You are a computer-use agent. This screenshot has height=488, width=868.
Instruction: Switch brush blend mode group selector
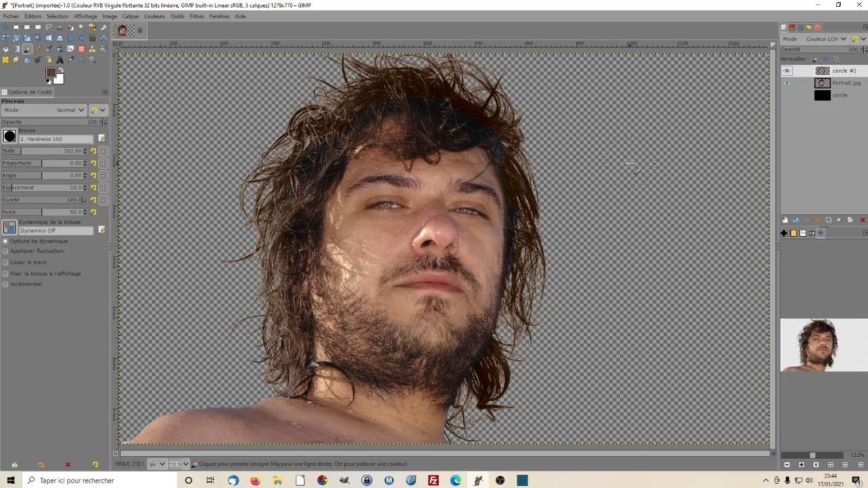click(x=98, y=110)
